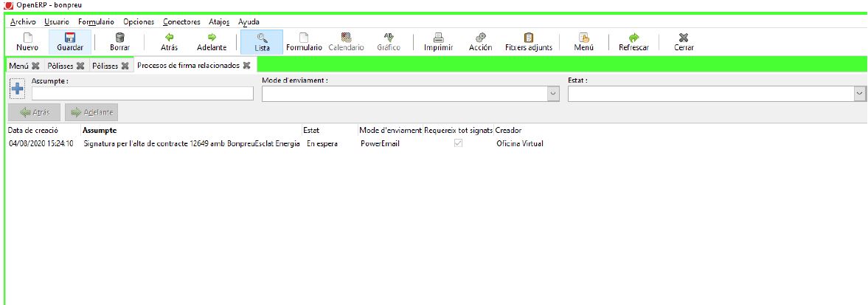This screenshot has height=305, width=868.
Task: Open the Acción toolbar tool
Action: click(480, 42)
